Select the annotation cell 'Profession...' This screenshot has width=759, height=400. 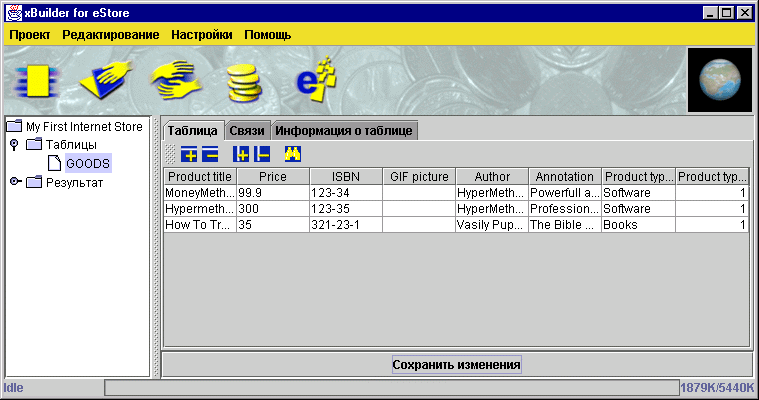click(x=565, y=209)
